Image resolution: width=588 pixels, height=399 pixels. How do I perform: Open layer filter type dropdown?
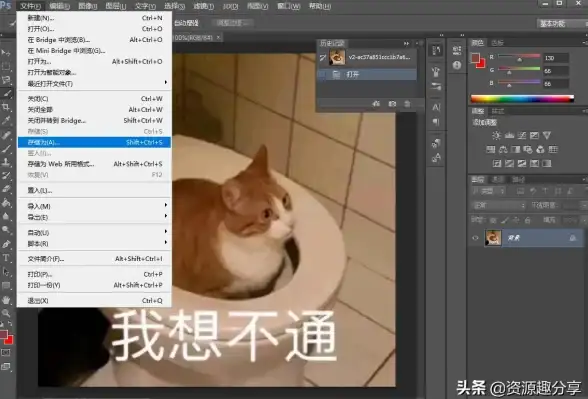489,191
